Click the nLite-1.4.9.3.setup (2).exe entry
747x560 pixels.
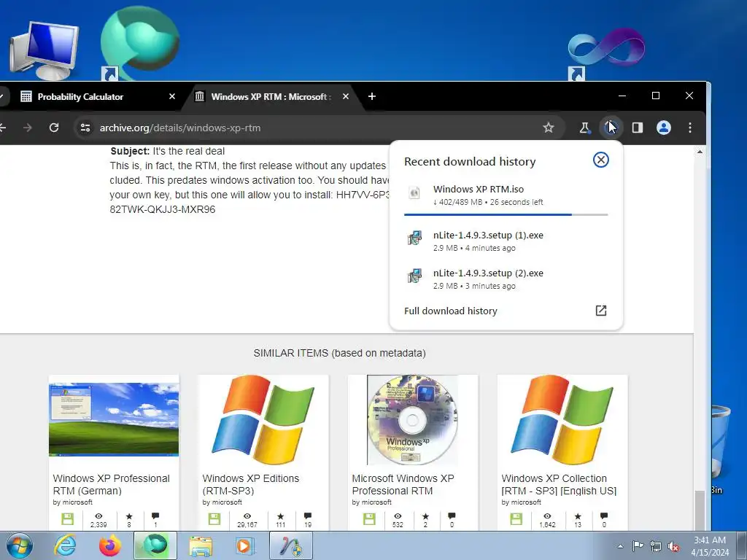coord(506,279)
